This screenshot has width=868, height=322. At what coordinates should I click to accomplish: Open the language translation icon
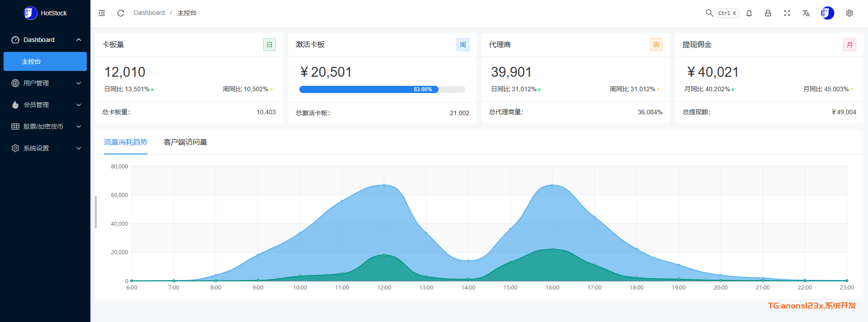point(806,13)
